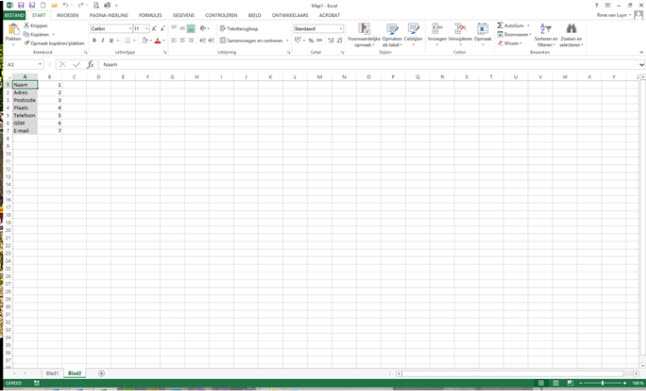
Task: Open the font size 11 dropdown
Action: click(147, 29)
